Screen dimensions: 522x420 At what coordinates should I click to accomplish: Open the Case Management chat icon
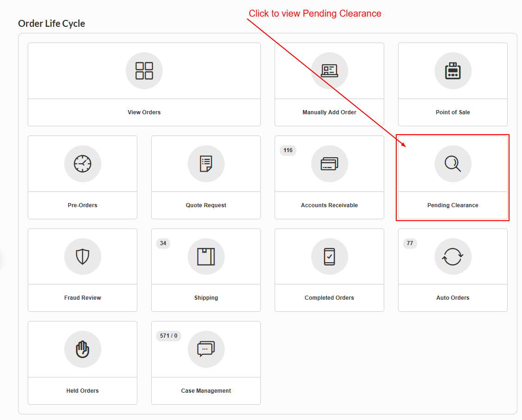click(206, 349)
